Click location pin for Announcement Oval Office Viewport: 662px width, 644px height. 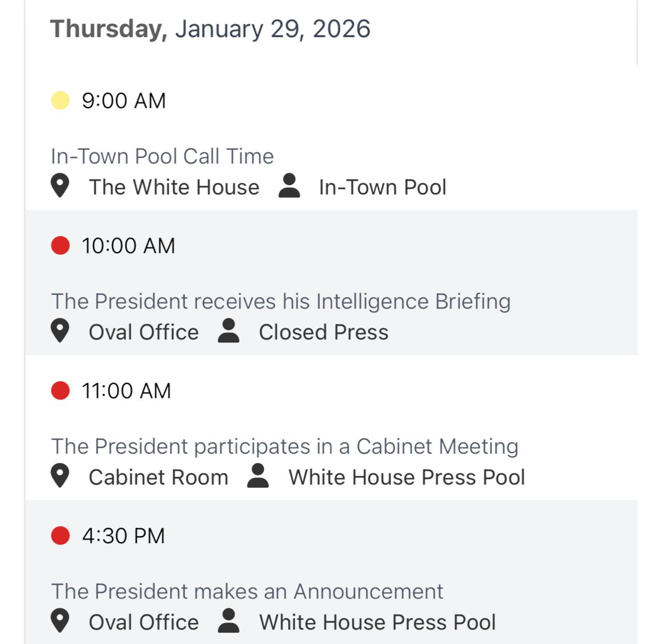point(60,621)
